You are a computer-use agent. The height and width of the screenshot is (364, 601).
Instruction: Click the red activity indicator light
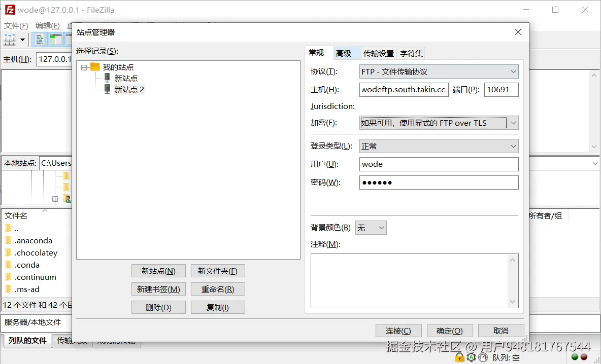coord(584,357)
